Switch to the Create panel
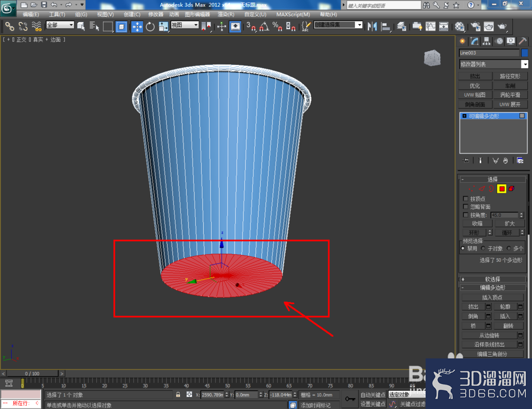The width and height of the screenshot is (532, 409). 462,41
